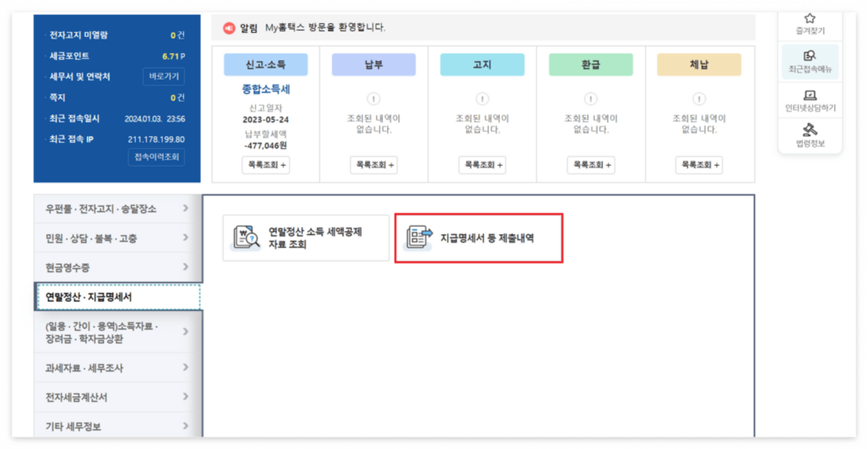Click the 지급명세서 등 제출내역 document icon
868x449 pixels.
pyautogui.click(x=419, y=238)
